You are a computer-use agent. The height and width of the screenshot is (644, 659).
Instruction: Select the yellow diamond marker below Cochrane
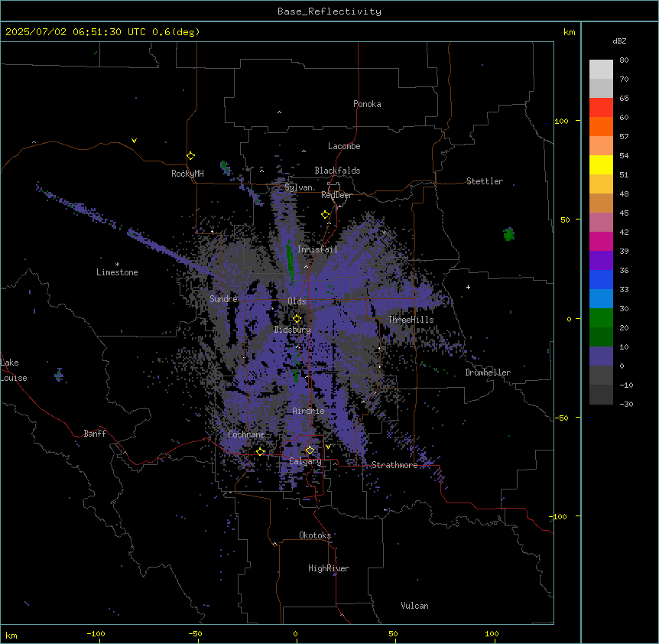click(x=260, y=452)
